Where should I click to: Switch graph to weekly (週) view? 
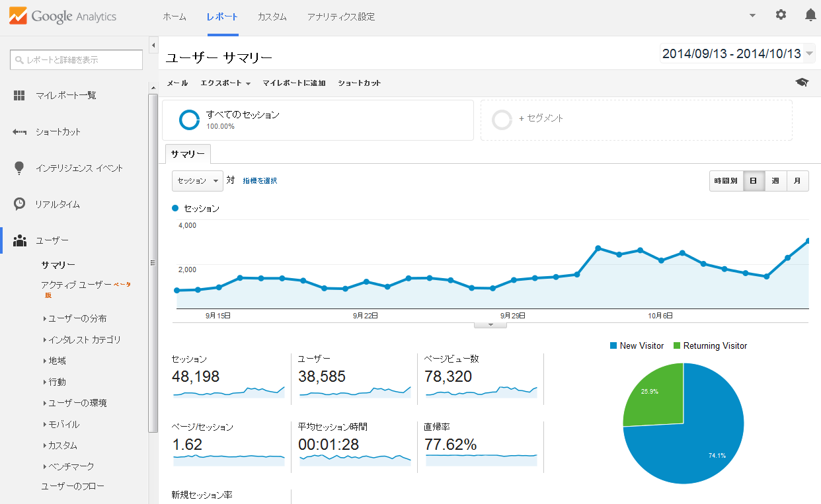[x=775, y=181]
